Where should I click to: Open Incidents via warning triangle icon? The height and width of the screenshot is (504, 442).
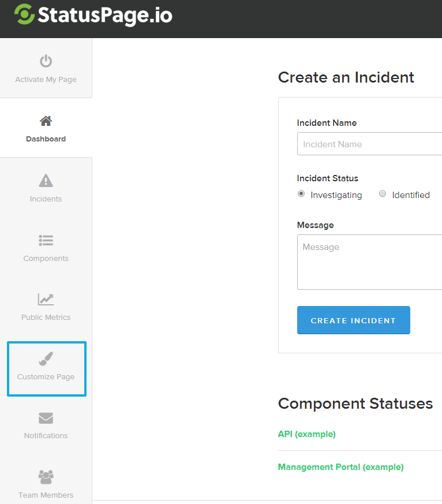46,181
